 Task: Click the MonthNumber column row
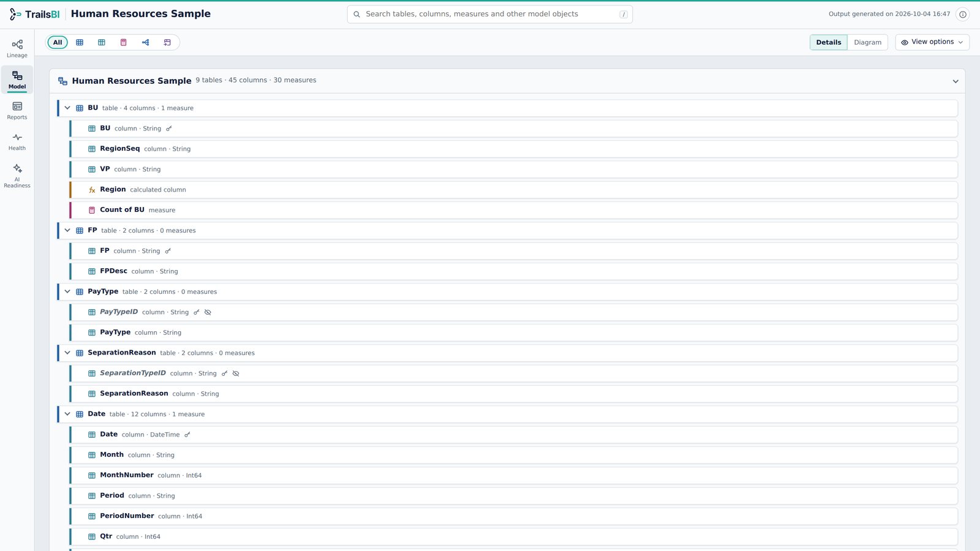click(x=514, y=475)
